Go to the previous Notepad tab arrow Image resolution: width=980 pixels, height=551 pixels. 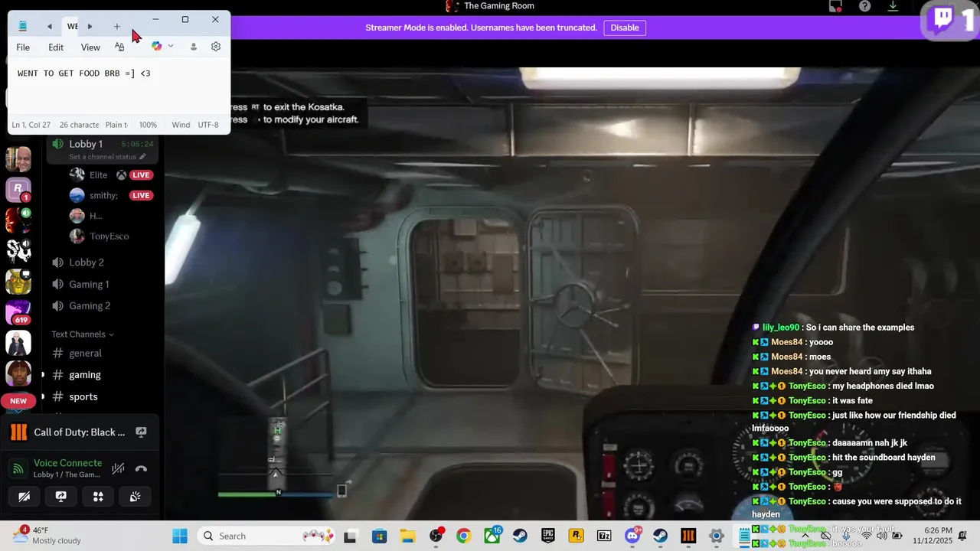pos(50,26)
